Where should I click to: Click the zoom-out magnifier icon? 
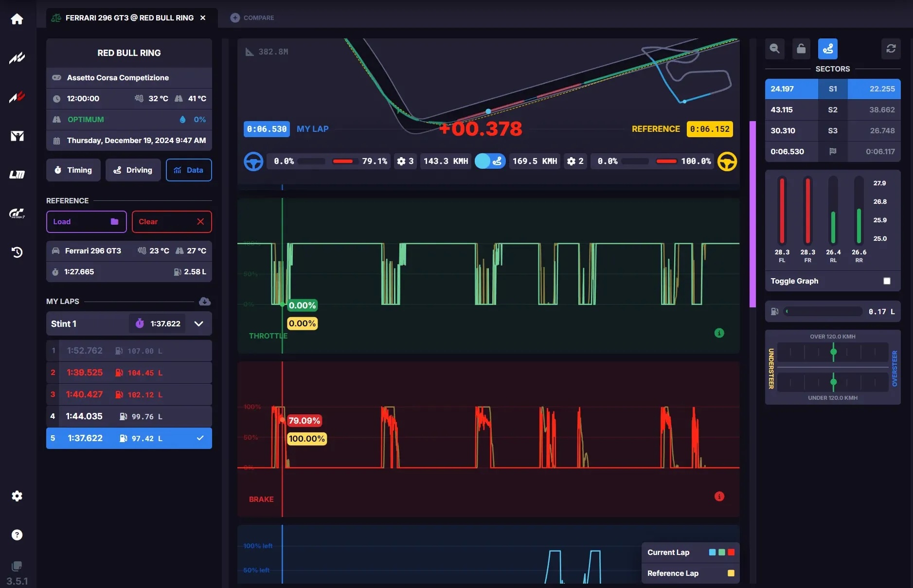pyautogui.click(x=775, y=49)
